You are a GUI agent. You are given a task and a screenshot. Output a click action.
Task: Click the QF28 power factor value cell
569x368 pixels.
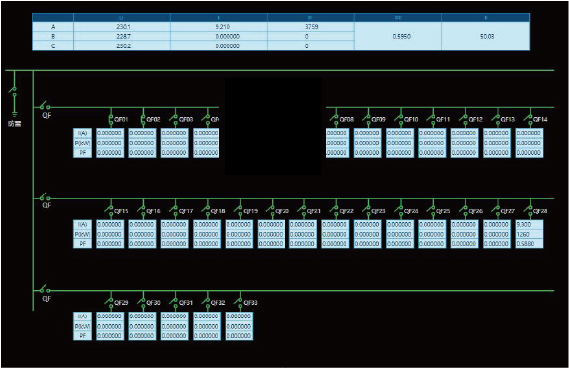[529, 244]
